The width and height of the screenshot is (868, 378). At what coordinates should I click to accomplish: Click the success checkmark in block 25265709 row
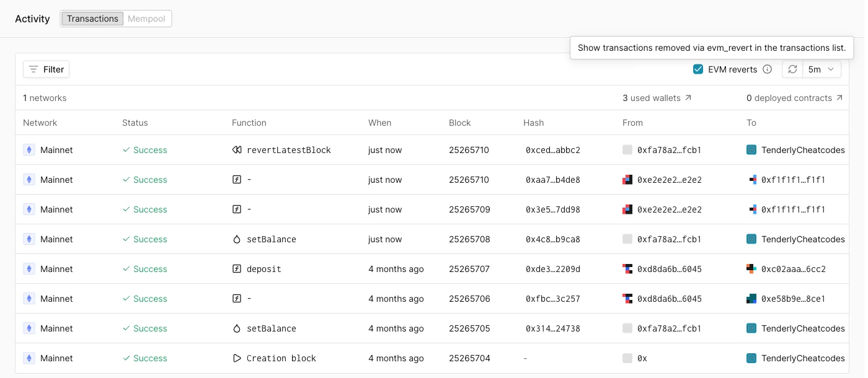pos(126,209)
